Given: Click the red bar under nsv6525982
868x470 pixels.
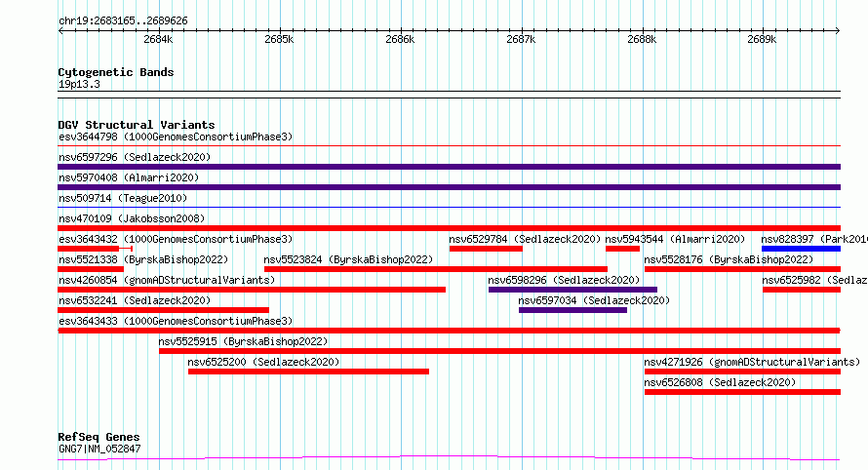Looking at the screenshot, I should (x=802, y=290).
